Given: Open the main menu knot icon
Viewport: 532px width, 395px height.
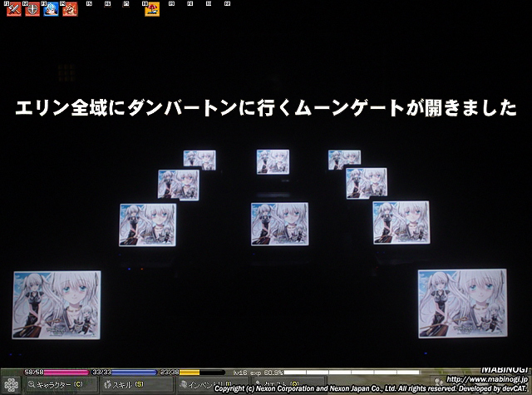Looking at the screenshot, I should point(11,386).
